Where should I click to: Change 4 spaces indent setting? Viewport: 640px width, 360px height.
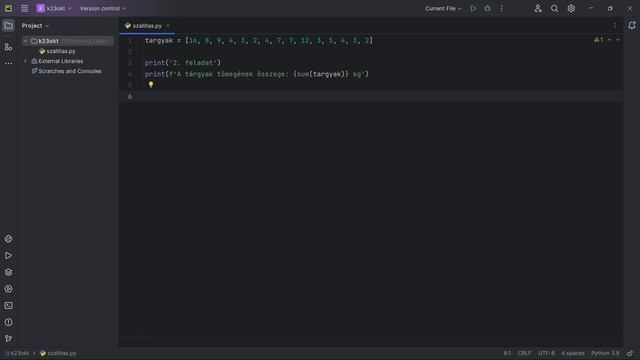[573, 353]
